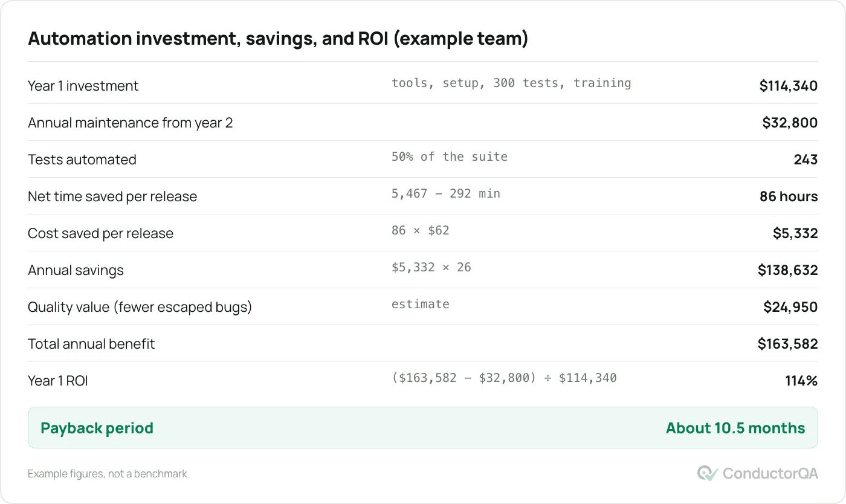Click the $114,340 value

pos(789,86)
